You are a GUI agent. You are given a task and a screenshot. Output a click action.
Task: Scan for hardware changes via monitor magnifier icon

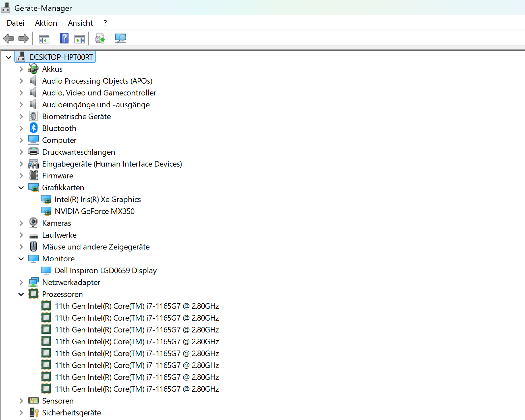tap(120, 39)
